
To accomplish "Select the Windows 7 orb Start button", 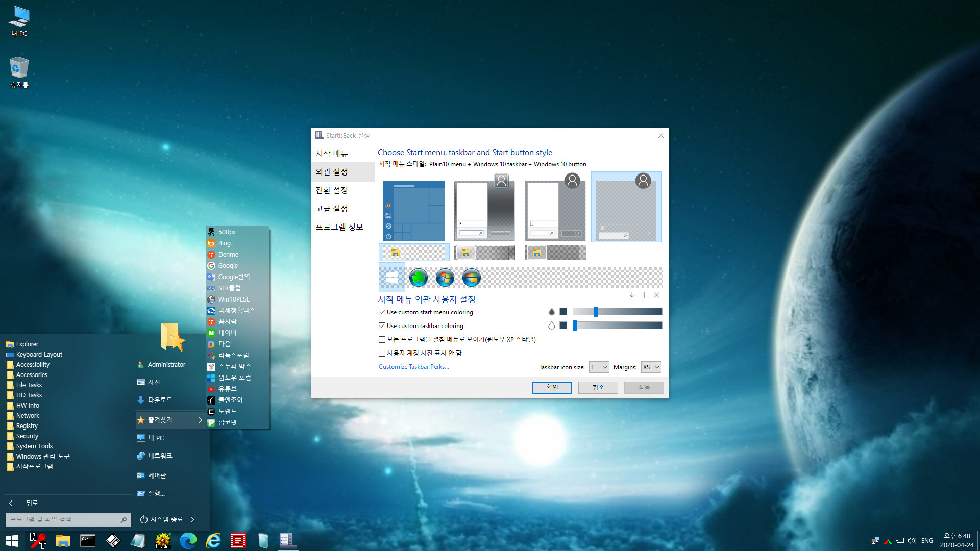I will (x=445, y=278).
